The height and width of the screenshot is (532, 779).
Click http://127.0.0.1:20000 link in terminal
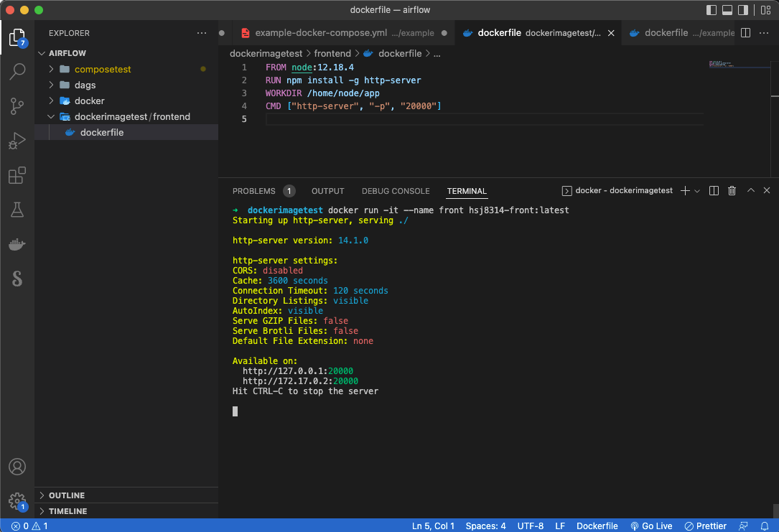pyautogui.click(x=297, y=371)
